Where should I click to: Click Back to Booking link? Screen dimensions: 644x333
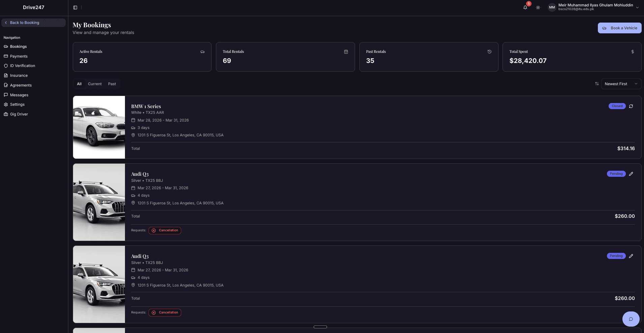[33, 23]
